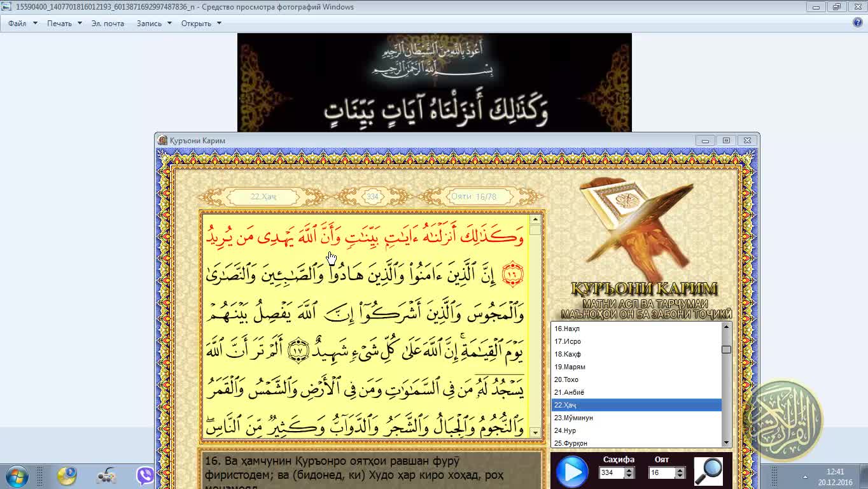Screen dimensions: 868x489
Task: Open the Печать dropdown menu
Action: pos(64,23)
